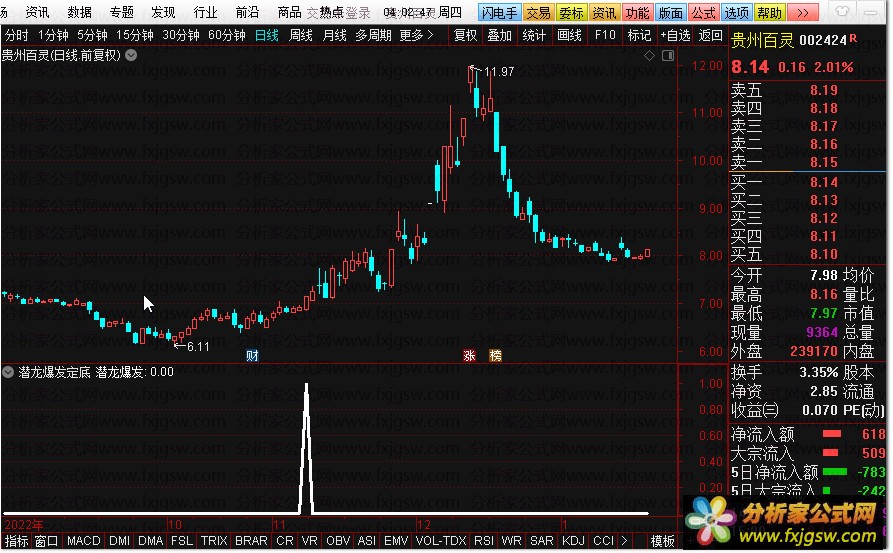This screenshot has height=553, width=893.
Task: Expand the red >> more-buttons arrow
Action: click(803, 13)
